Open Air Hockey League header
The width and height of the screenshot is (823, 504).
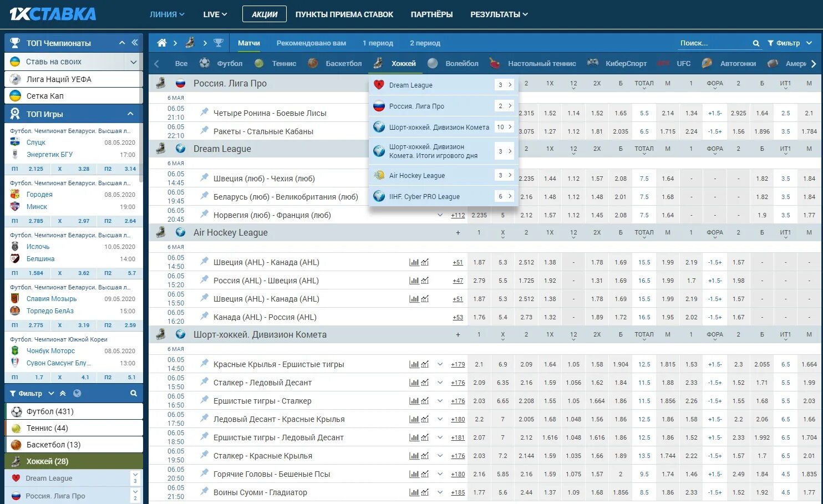tap(230, 233)
